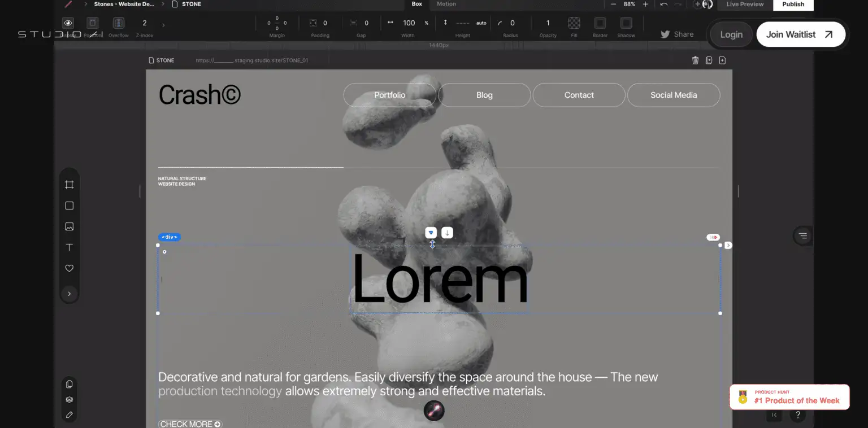This screenshot has height=428, width=868.
Task: Select the Text tool
Action: (x=70, y=247)
